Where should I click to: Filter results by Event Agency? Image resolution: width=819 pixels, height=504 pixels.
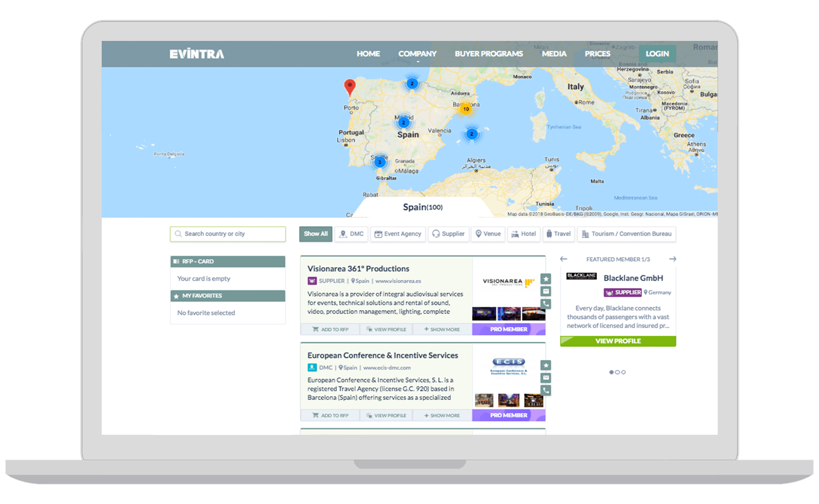(x=398, y=234)
